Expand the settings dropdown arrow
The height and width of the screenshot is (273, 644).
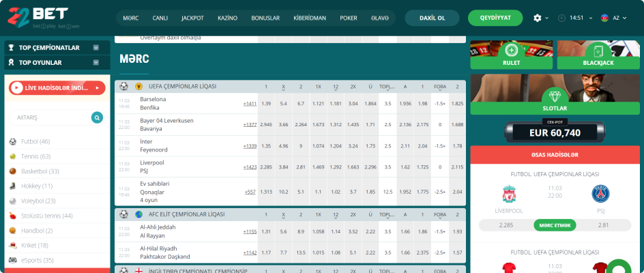[546, 18]
